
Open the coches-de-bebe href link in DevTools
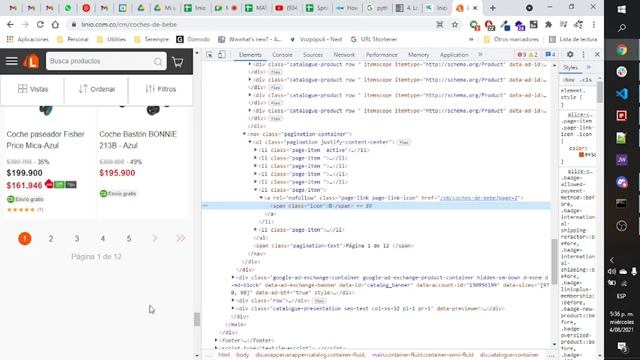(478, 198)
